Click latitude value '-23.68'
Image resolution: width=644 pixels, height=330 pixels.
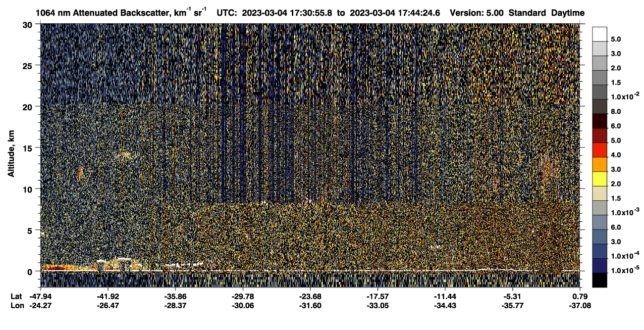click(x=310, y=296)
